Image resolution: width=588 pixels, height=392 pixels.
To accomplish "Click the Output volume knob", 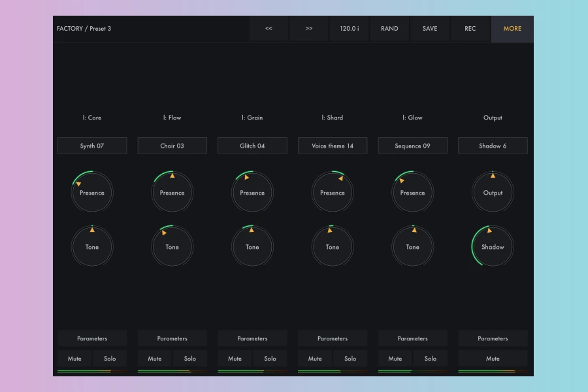I will [493, 193].
